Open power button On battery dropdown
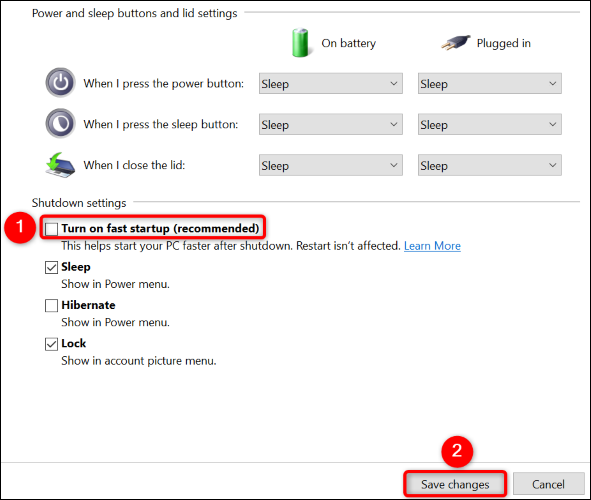This screenshot has width=591, height=500. click(331, 84)
